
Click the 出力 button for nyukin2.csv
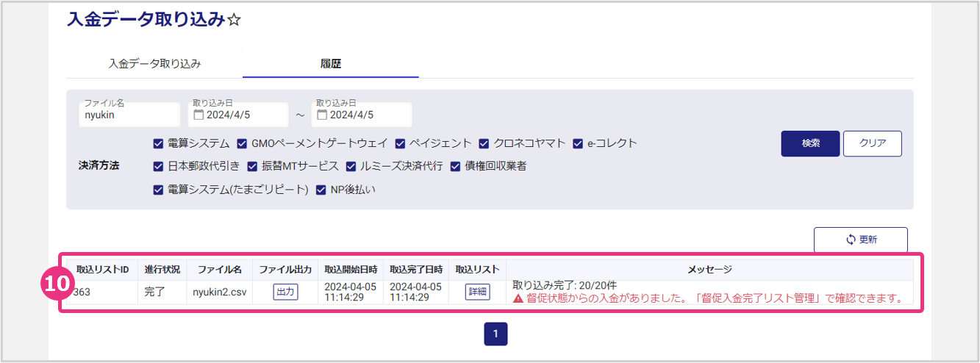(285, 292)
